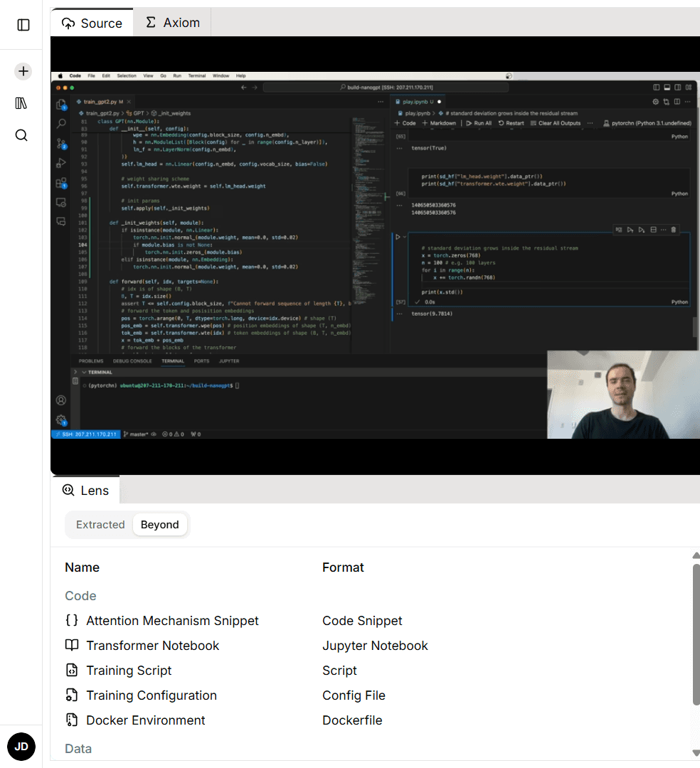Select the Code Snippet format cell

click(x=362, y=621)
